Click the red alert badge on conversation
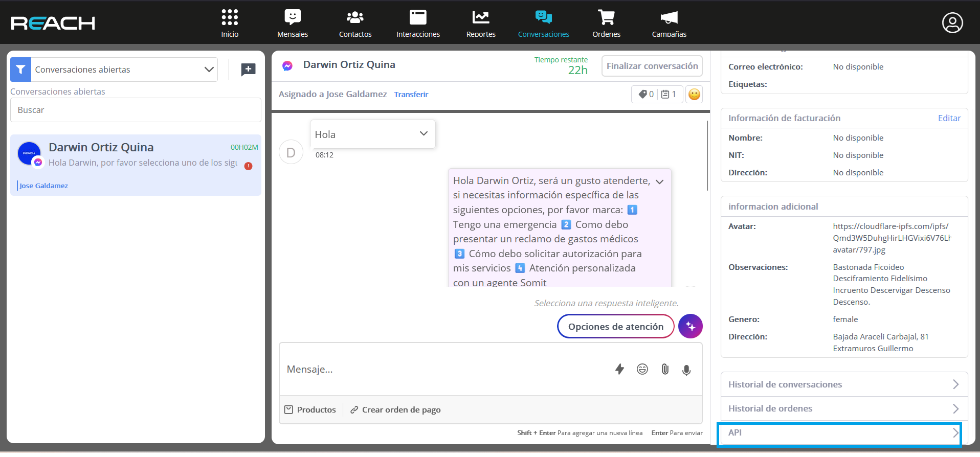 pos(249,166)
